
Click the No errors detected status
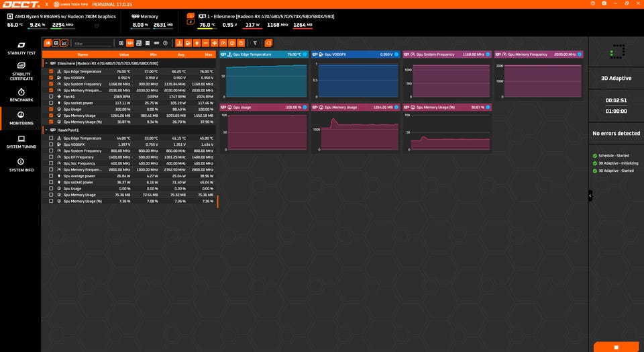[616, 133]
